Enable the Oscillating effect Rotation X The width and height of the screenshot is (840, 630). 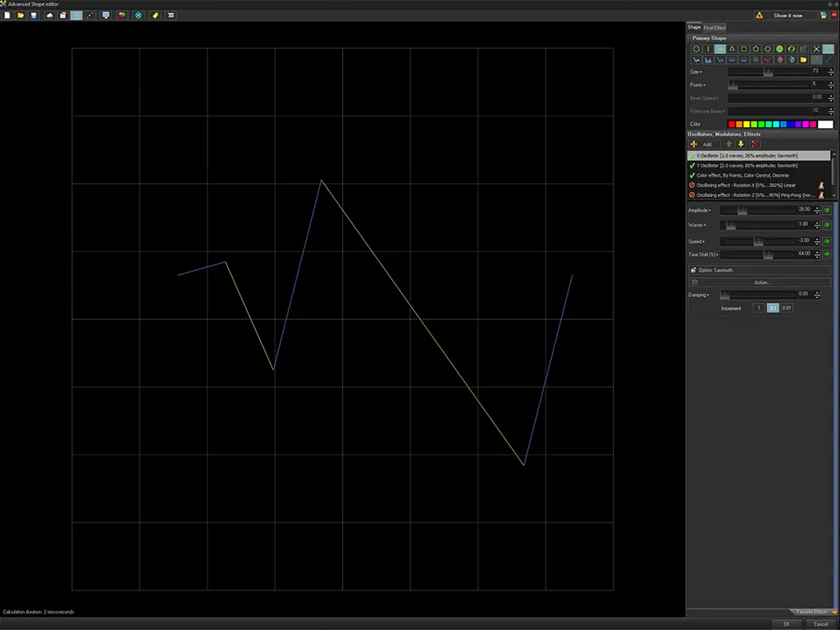(x=692, y=185)
